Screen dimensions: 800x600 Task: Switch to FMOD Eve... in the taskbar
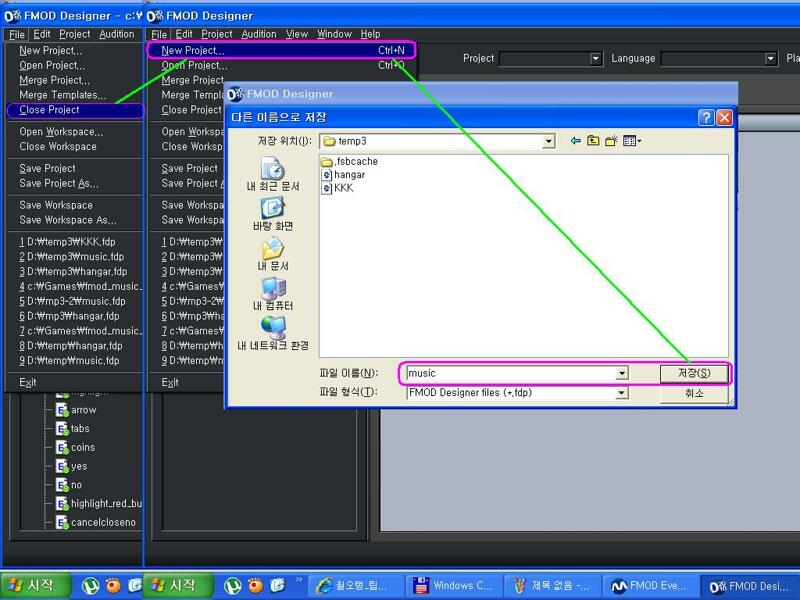(651, 586)
